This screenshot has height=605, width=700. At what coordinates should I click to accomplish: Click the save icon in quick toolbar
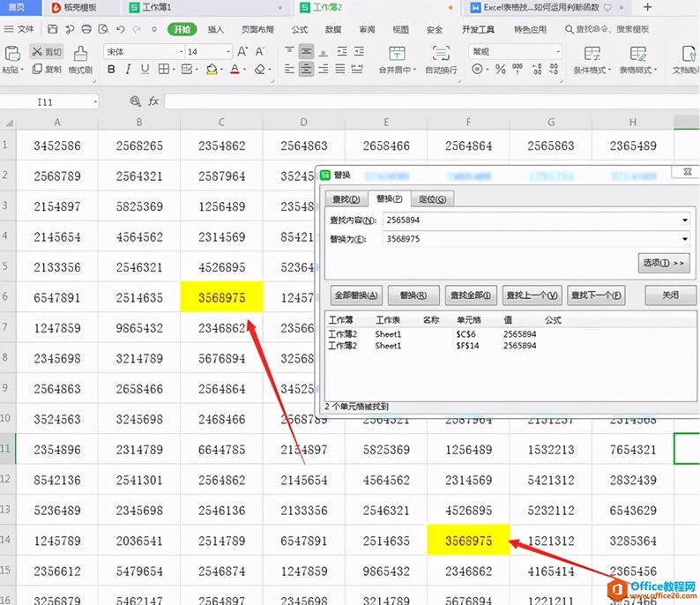53,29
